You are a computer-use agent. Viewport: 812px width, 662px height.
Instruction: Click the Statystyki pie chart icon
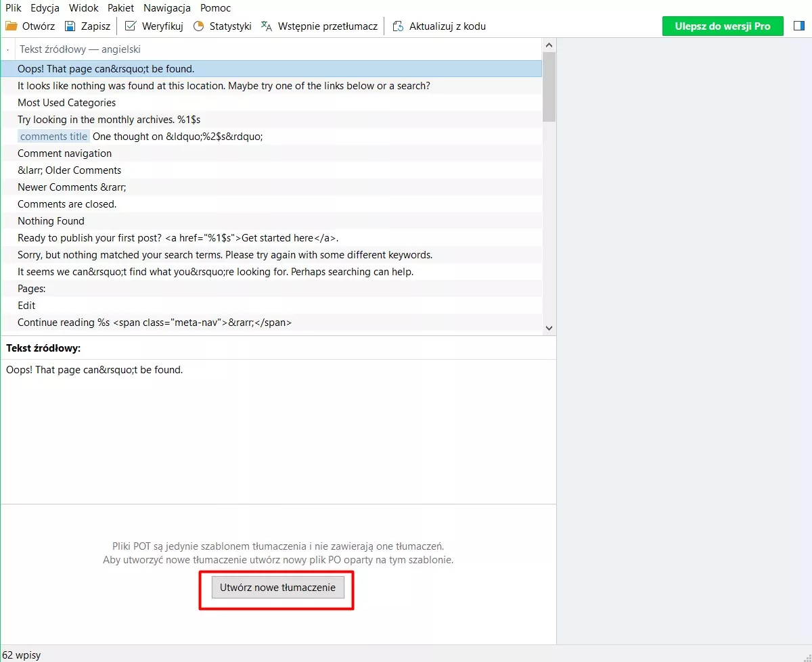198,26
